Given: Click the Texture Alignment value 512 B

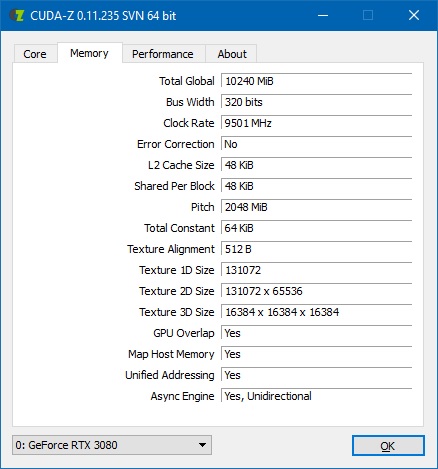Looking at the screenshot, I should [317, 249].
